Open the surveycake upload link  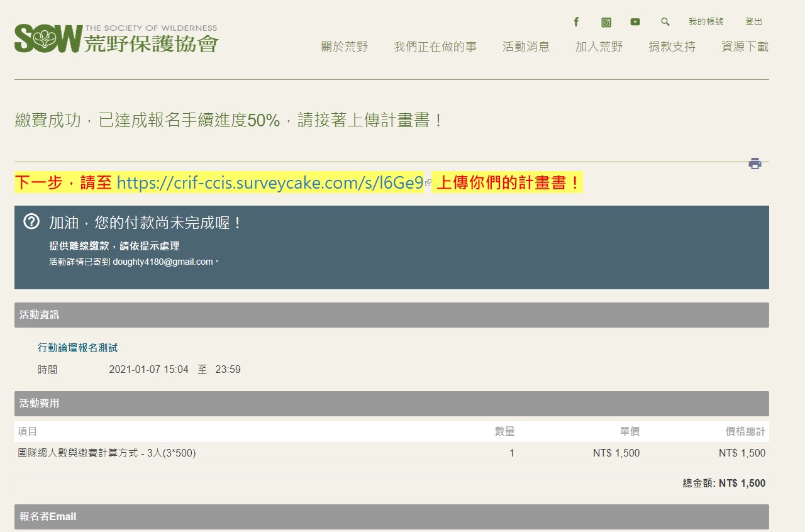coord(270,183)
